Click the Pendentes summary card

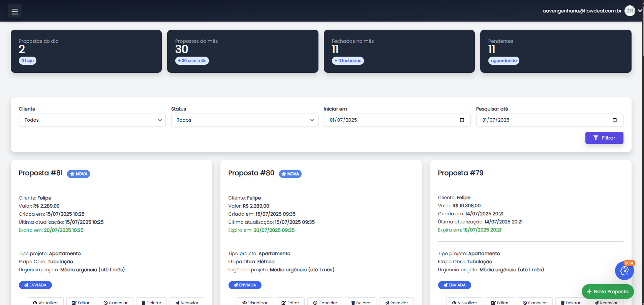(555, 51)
